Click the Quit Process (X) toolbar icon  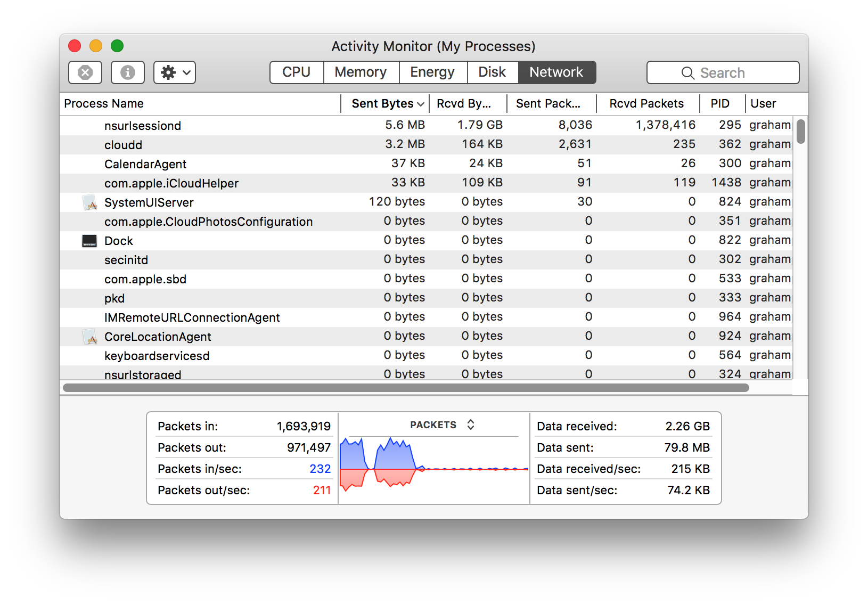[x=85, y=72]
